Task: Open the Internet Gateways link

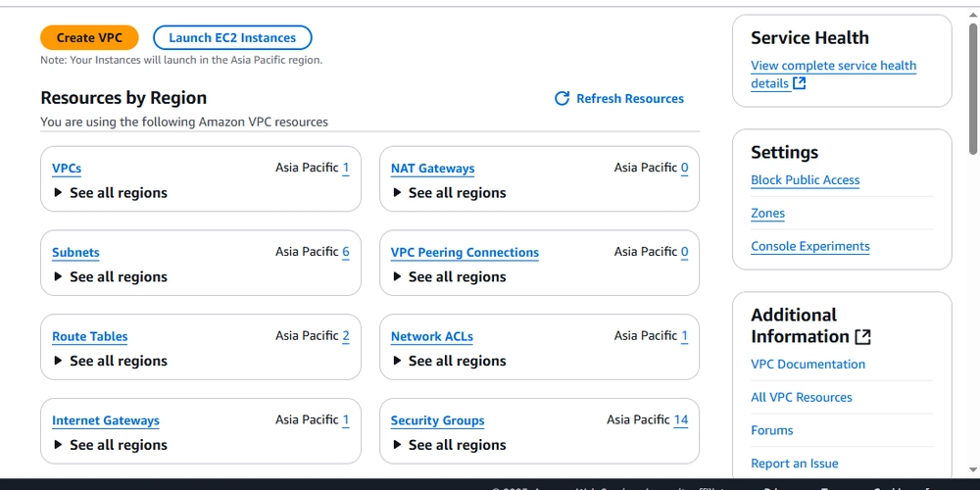Action: (106, 420)
